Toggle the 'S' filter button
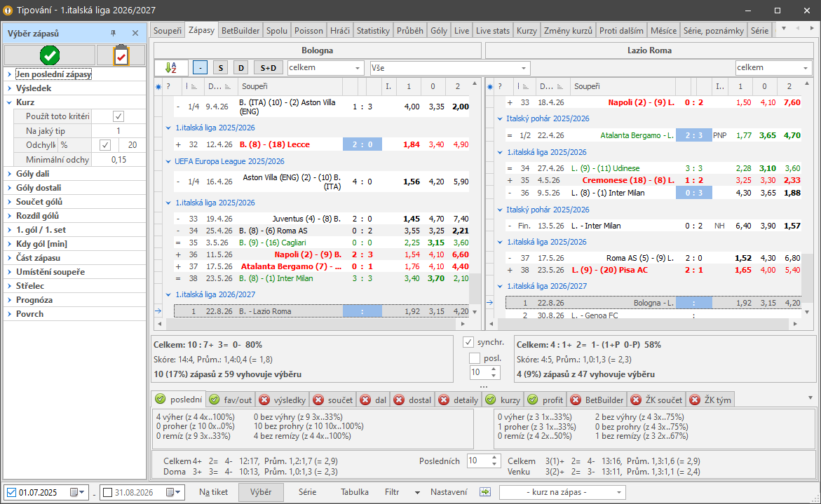This screenshot has width=821, height=504. click(220, 67)
